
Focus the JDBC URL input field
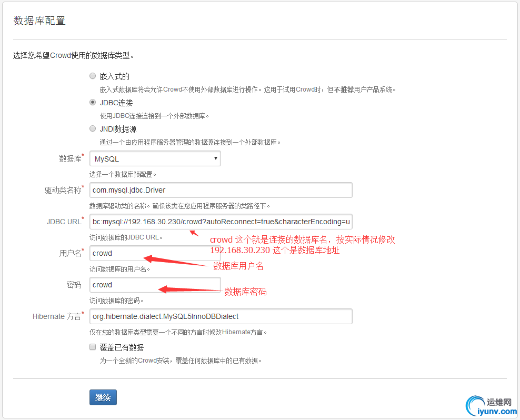point(221,222)
